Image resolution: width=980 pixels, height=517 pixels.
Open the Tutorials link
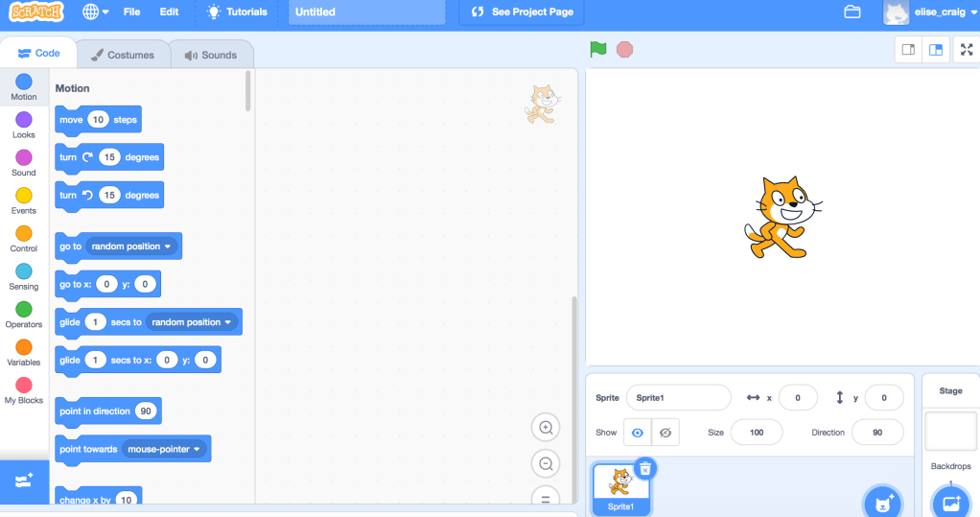tap(238, 12)
